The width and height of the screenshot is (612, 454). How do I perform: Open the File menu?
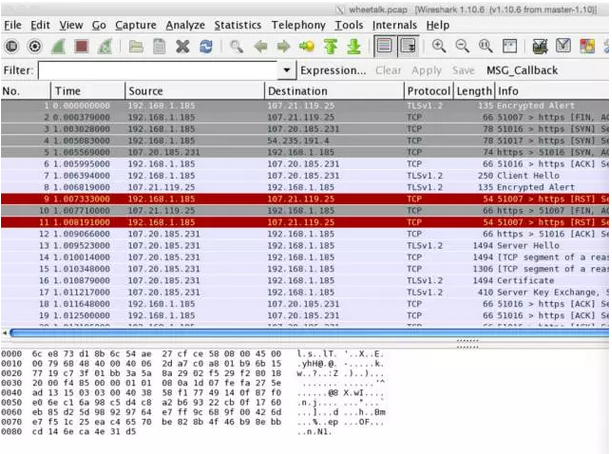(13, 25)
